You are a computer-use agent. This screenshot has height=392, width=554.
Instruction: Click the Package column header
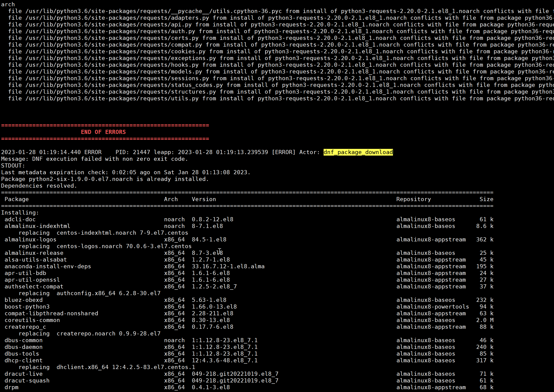pyautogui.click(x=16, y=199)
